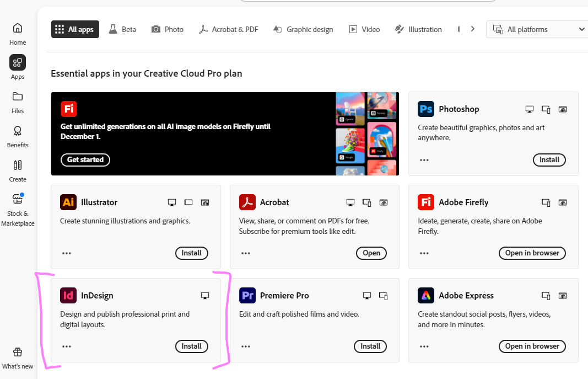
Task: Open more options for InDesign
Action: (66, 346)
